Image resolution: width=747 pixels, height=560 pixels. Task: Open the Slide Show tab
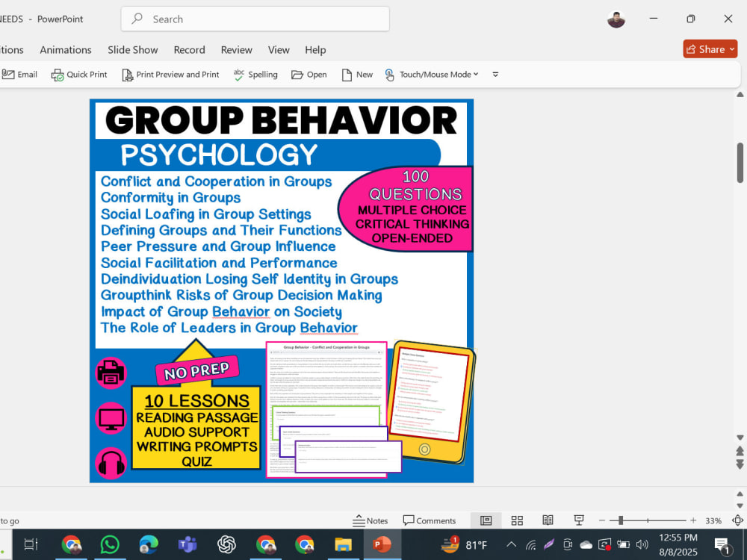point(132,50)
